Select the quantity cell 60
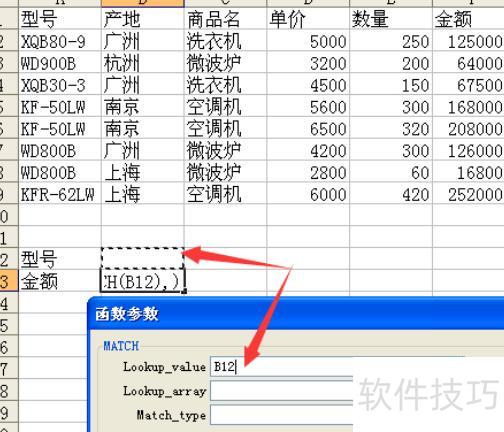Screen dimensions: 504x432 (x=391, y=172)
